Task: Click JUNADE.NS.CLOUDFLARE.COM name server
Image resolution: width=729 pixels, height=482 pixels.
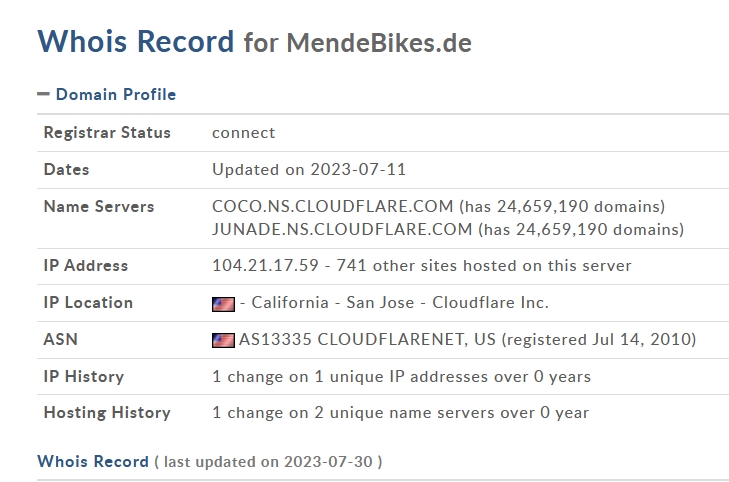Action: [342, 229]
